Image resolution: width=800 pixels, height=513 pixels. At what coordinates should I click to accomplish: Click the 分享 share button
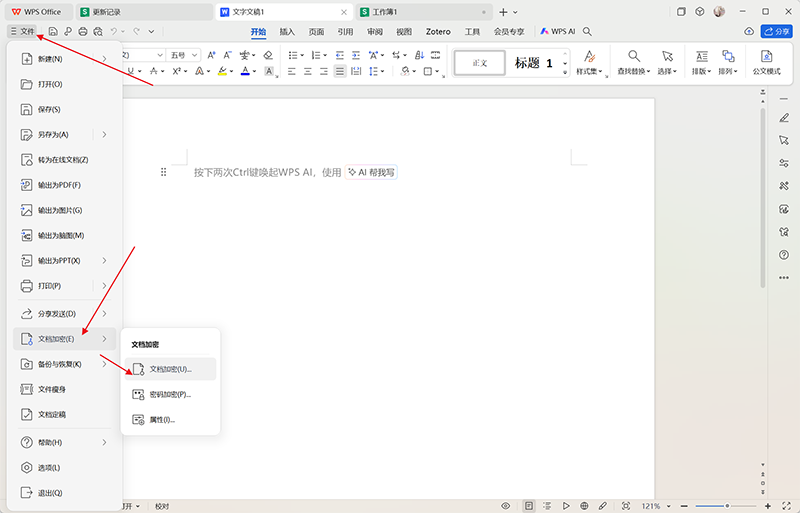(775, 32)
